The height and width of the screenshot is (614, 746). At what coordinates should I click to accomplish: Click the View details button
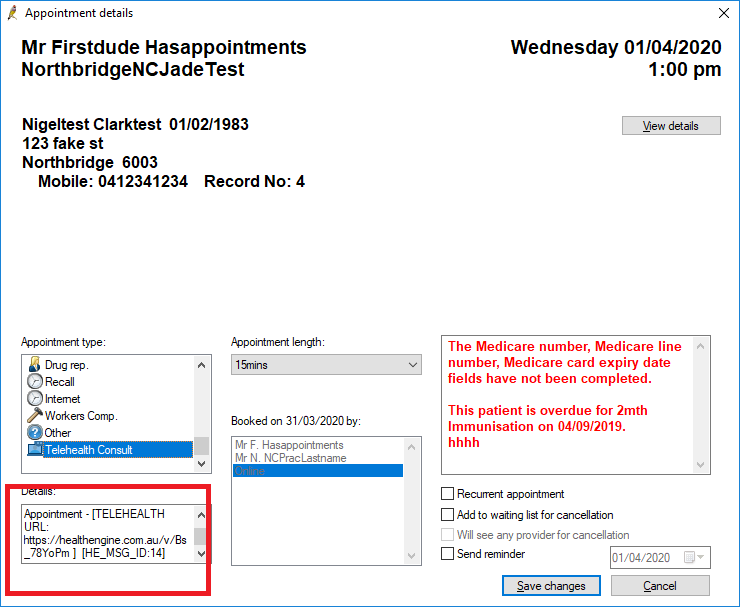point(670,126)
